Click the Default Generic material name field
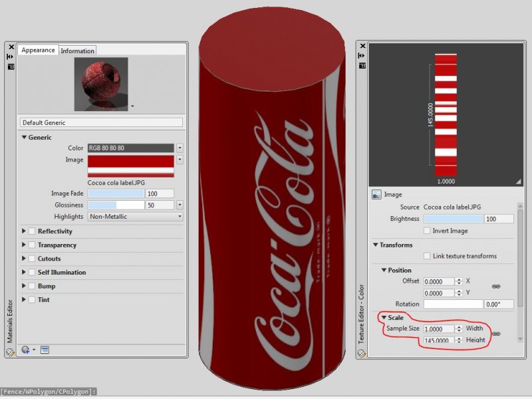Viewport: 532px width, 399px height. pos(101,122)
